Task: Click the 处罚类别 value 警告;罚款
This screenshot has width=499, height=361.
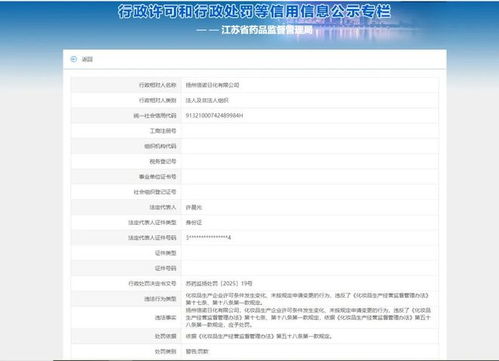Action: tap(197, 352)
